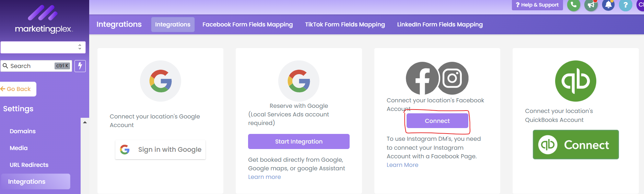Click 'Connect your location's QuickBooks Account' text
Screen dimensions: 644x194
coord(559,115)
